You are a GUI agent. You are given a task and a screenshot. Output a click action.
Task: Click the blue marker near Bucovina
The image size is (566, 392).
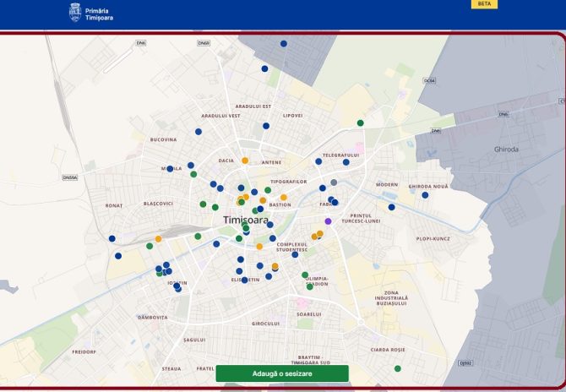199,132
